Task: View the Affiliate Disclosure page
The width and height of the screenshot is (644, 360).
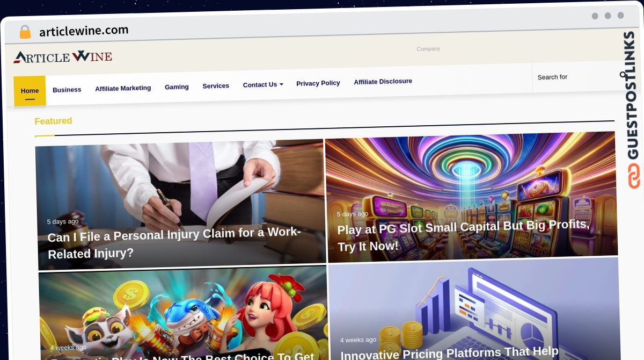Action: point(383,81)
